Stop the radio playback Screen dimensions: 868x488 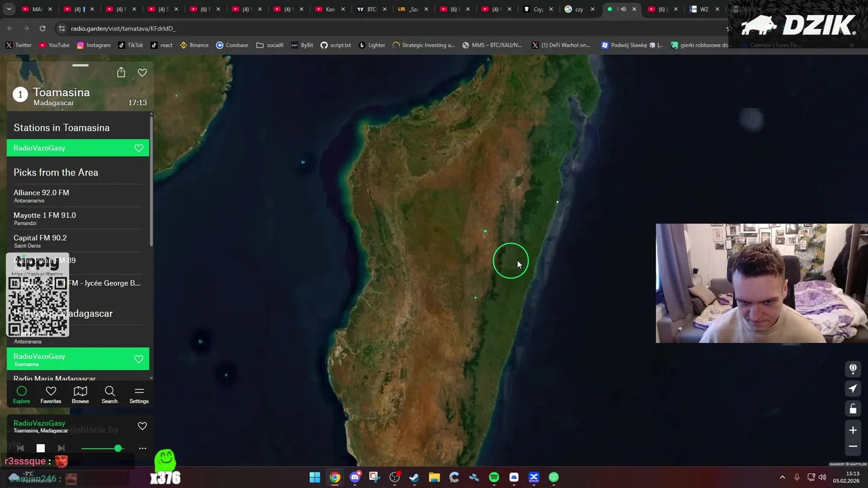[x=41, y=448]
